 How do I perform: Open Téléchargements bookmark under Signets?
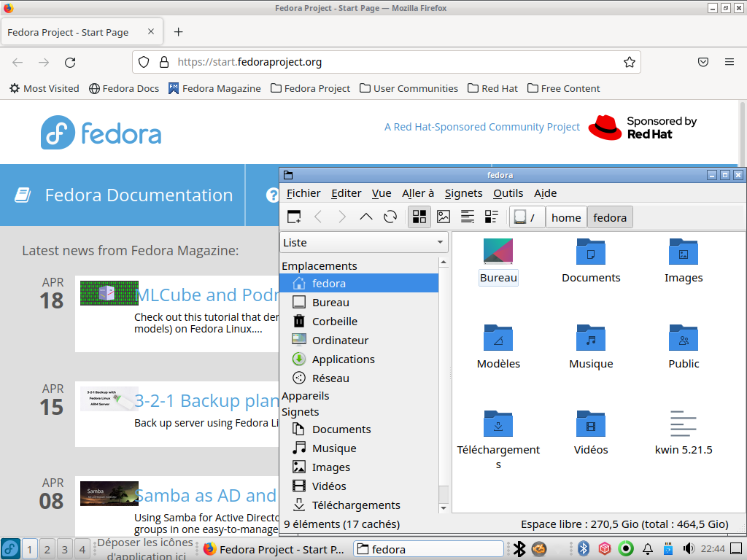coord(359,505)
